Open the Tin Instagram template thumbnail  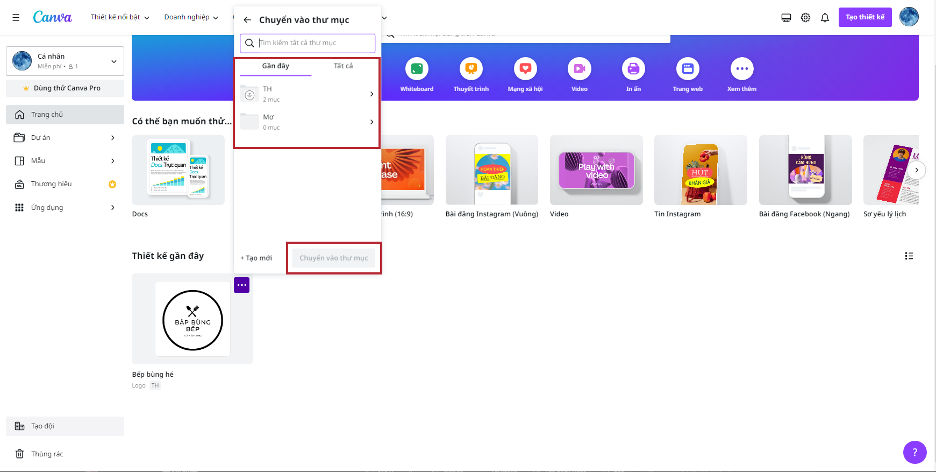tap(700, 170)
